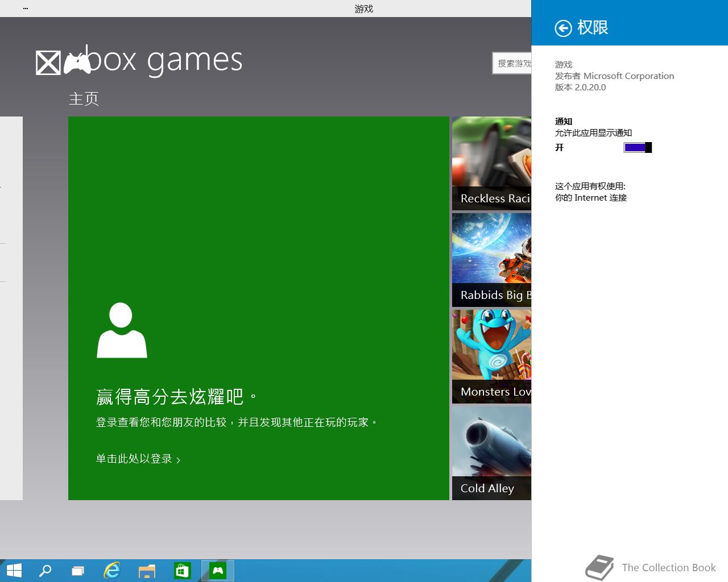Select the Games app taskbar button

[x=218, y=571]
